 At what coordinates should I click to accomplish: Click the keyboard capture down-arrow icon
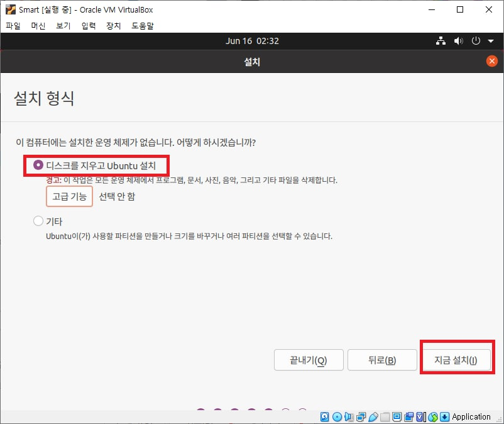[x=444, y=417]
